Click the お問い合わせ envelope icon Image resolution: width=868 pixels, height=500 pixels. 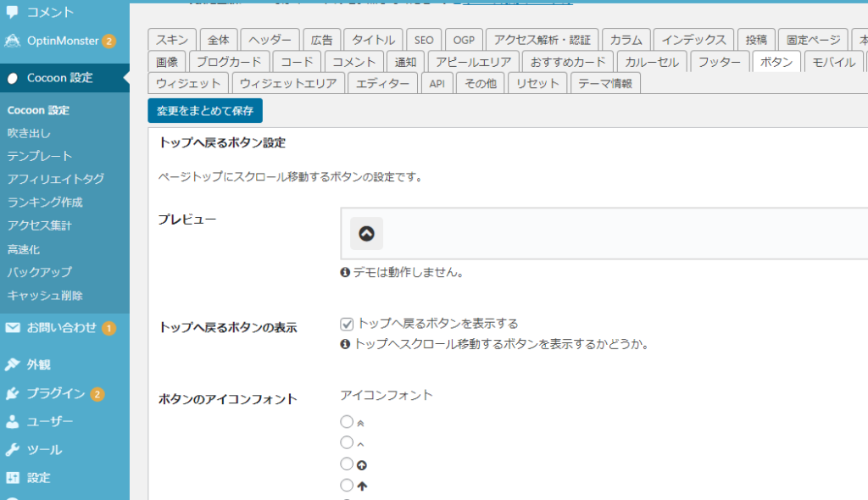[12, 328]
